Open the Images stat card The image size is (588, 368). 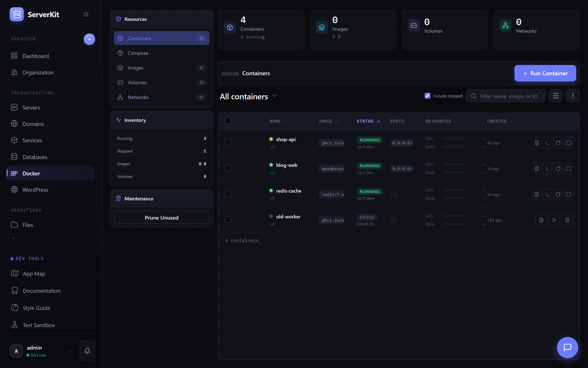pos(353,30)
